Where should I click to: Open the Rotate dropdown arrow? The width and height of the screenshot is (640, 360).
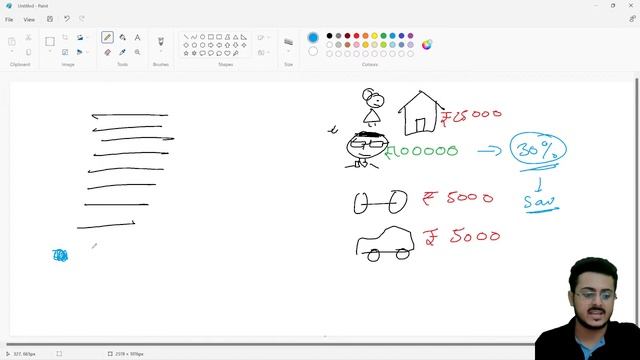click(x=87, y=37)
